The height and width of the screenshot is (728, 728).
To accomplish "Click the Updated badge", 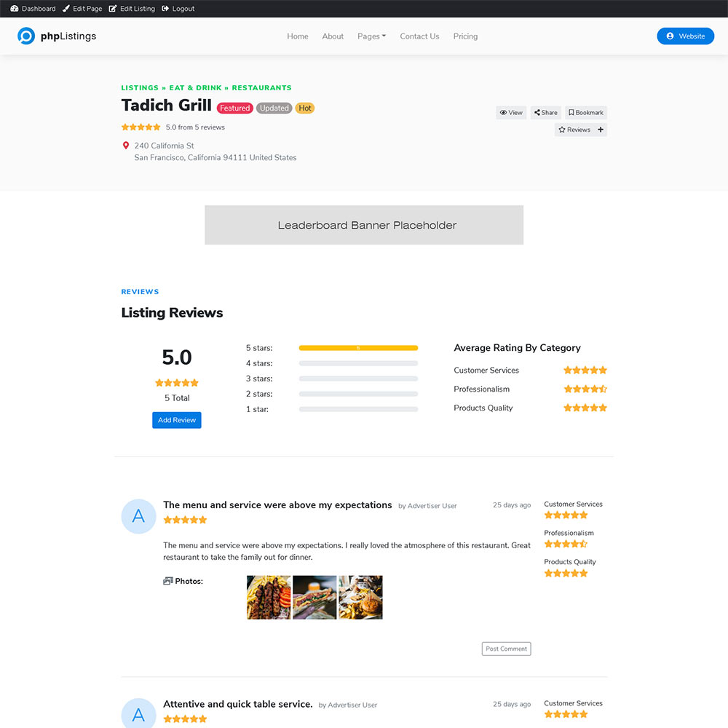I will [x=274, y=108].
